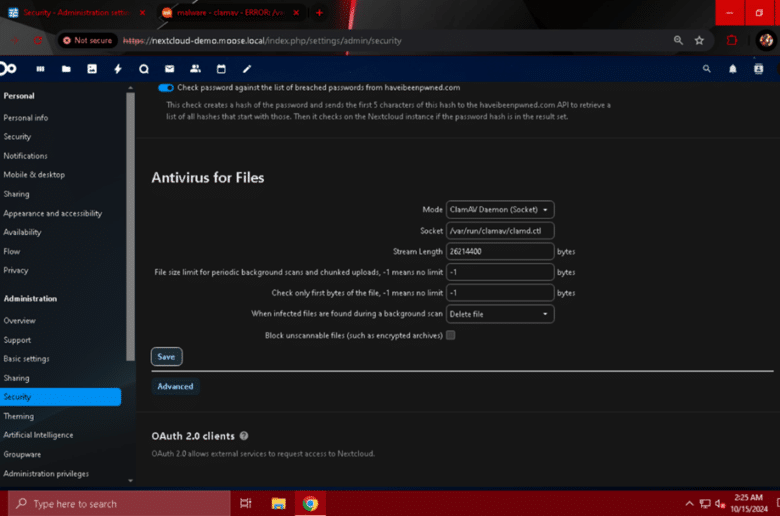
Task: Open Administration privileges settings
Action: click(46, 473)
